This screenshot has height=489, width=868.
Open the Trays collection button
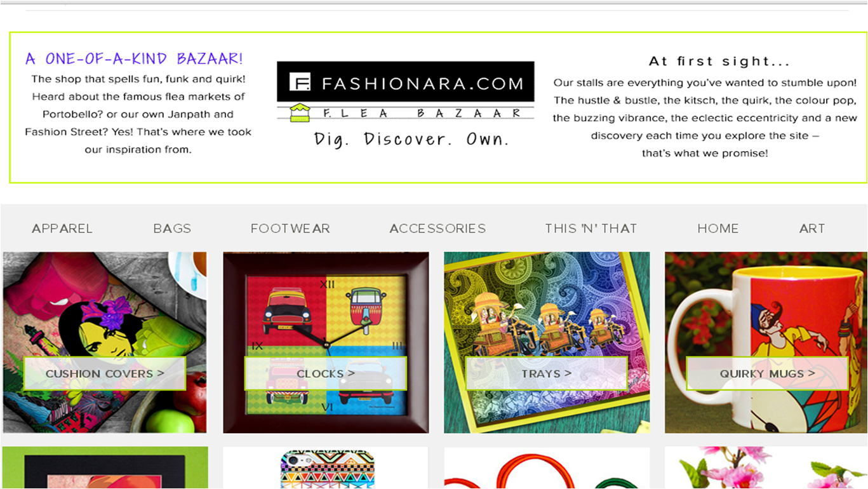[547, 373]
